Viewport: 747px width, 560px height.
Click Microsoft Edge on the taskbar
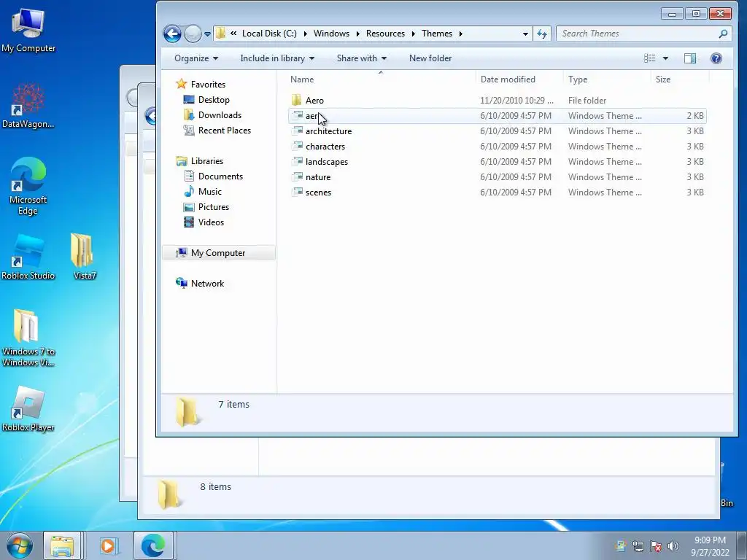tap(152, 545)
